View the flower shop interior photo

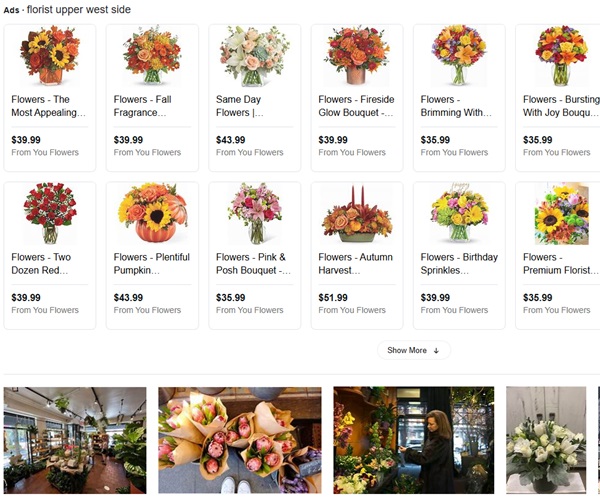click(x=75, y=440)
